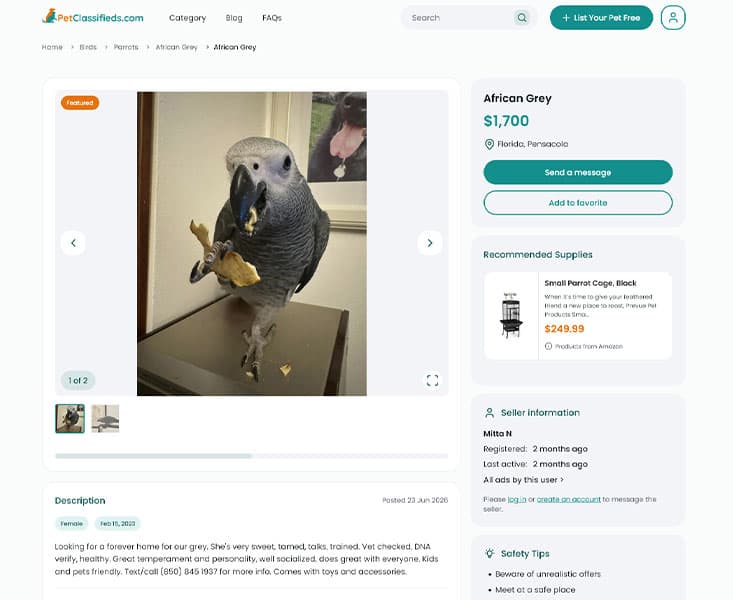This screenshot has width=733, height=600.
Task: Add this listing to favorites
Action: [x=578, y=202]
